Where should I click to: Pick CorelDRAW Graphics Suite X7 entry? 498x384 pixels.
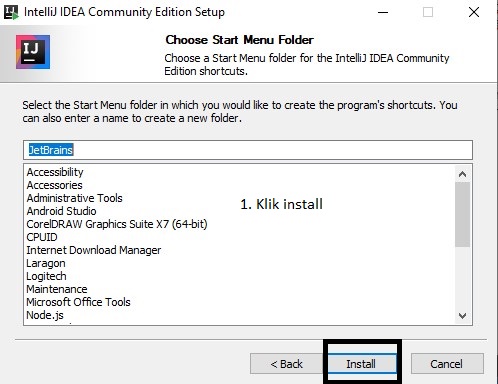[x=117, y=224]
